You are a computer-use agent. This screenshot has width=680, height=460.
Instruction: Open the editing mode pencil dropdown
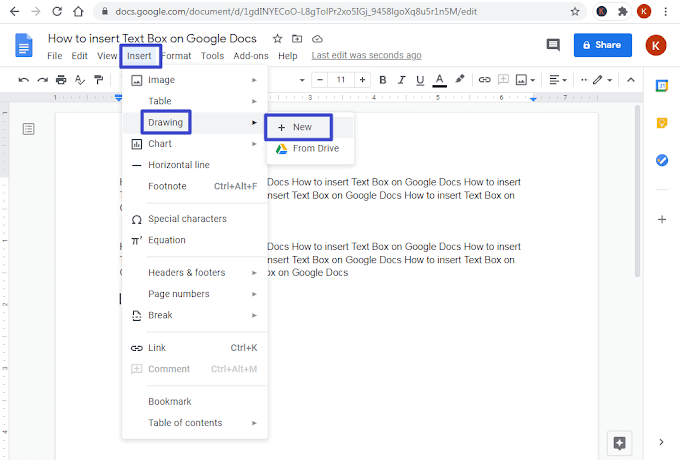tap(602, 80)
